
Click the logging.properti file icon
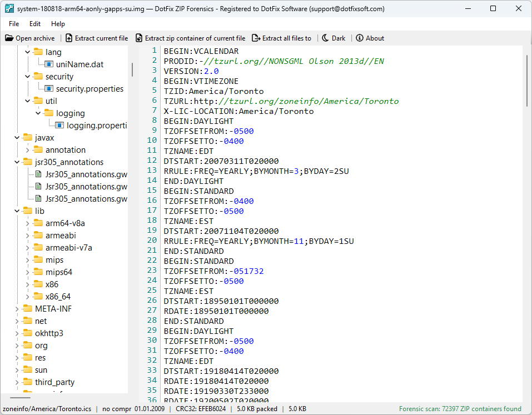[59, 126]
